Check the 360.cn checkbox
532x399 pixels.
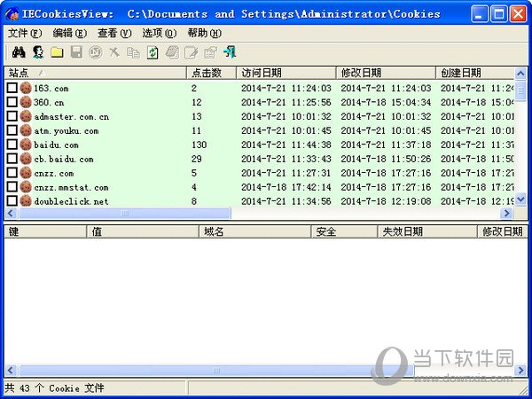(12, 102)
